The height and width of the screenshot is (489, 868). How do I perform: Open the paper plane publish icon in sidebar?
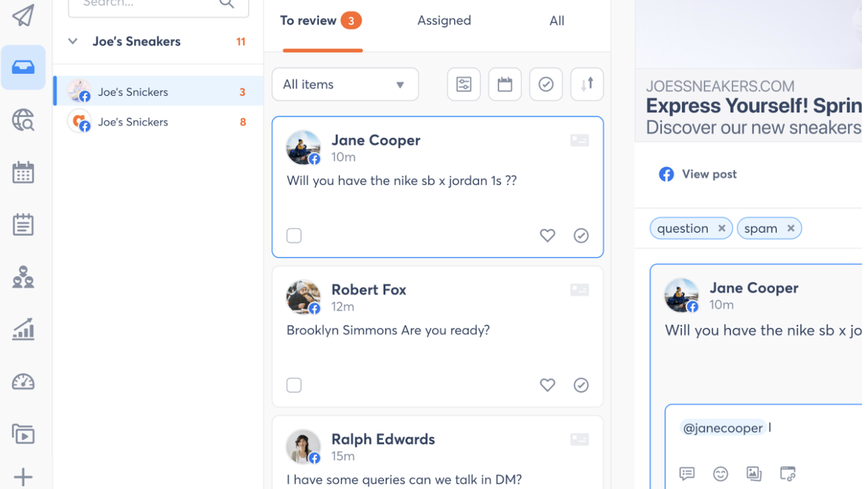click(23, 16)
